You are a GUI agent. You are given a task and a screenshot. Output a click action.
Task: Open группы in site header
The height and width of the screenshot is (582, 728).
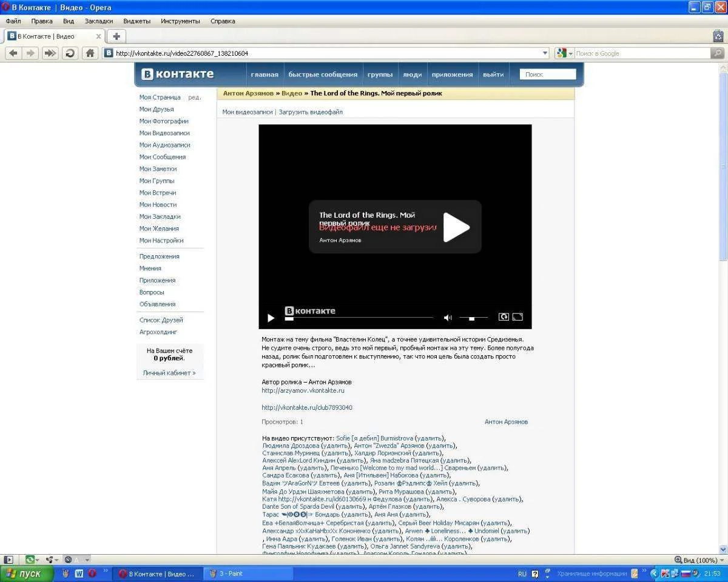380,75
